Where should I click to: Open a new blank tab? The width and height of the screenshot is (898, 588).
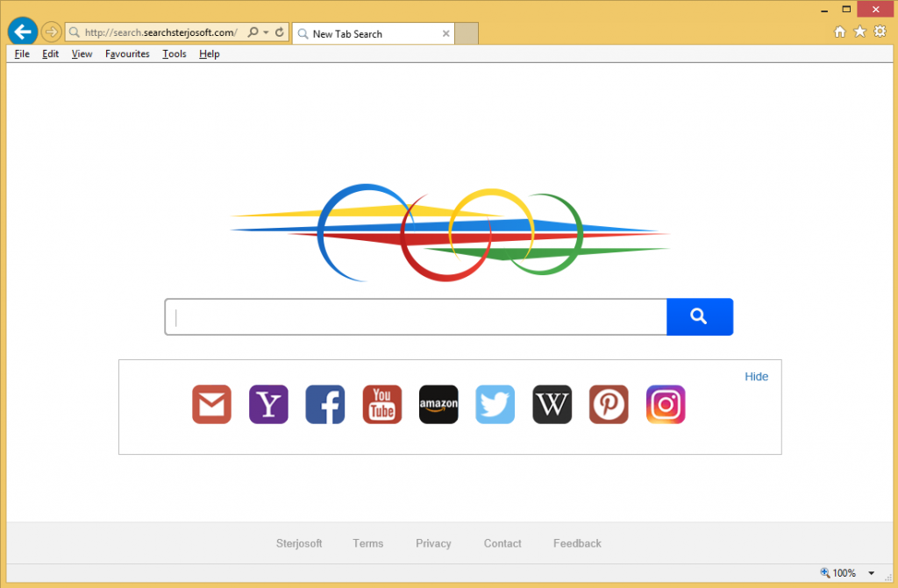point(467,34)
